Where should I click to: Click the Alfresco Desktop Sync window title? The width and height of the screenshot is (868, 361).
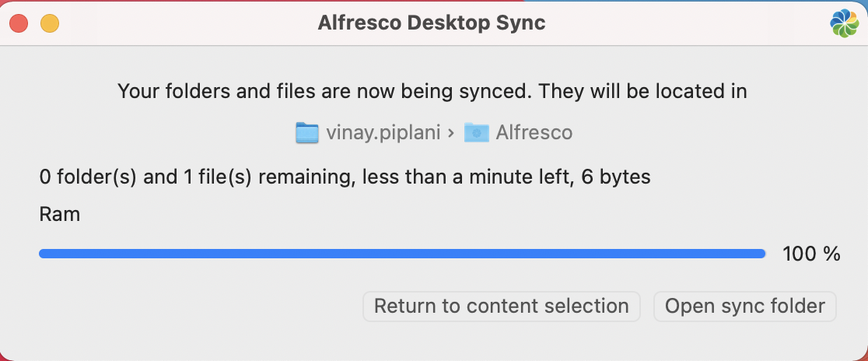point(432,23)
